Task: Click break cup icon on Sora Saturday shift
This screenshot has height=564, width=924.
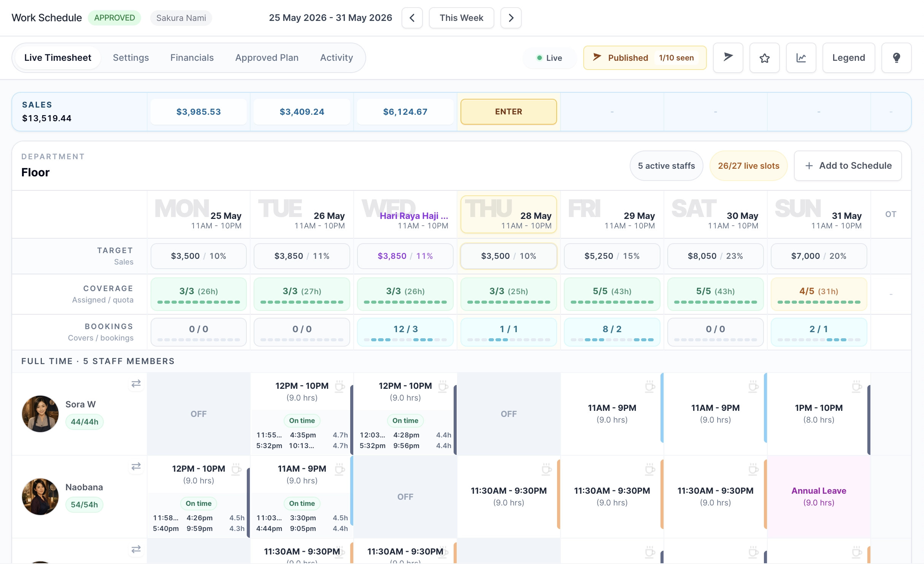Action: coord(753,386)
